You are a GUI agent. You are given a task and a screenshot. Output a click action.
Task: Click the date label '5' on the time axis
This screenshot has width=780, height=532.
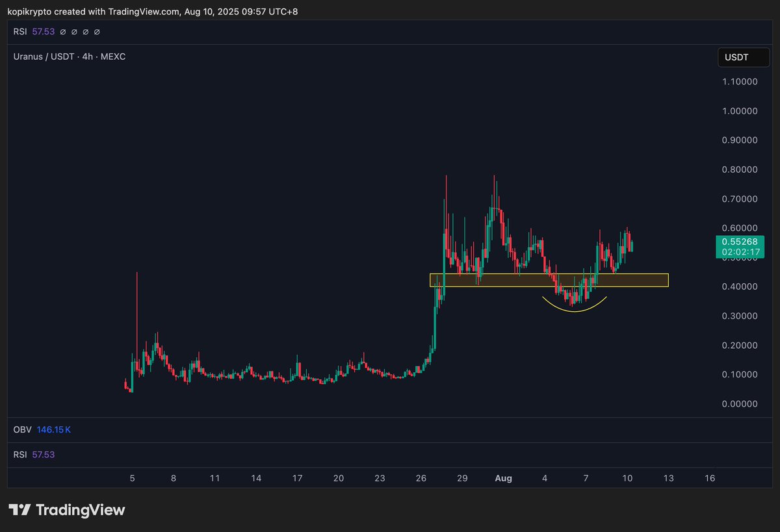coord(132,478)
